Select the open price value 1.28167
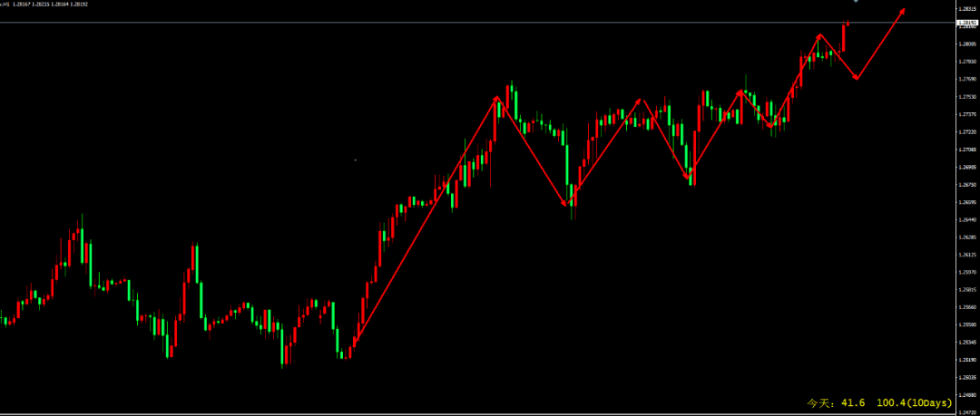Viewport: 980px width, 416px height. (x=22, y=4)
